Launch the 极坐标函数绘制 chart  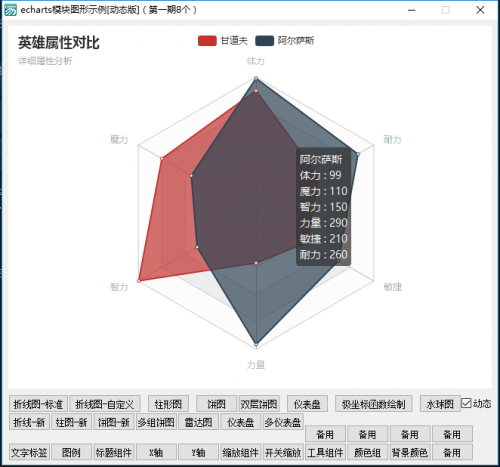pyautogui.click(x=374, y=404)
